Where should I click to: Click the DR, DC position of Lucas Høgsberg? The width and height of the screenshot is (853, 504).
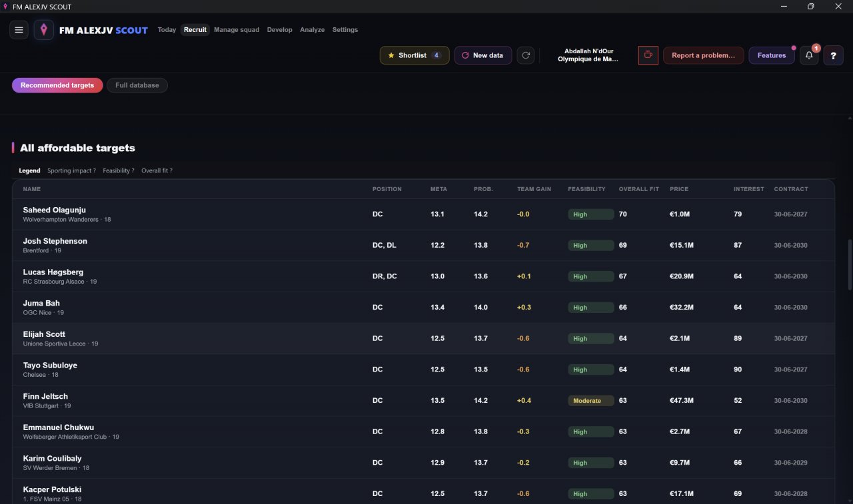385,276
